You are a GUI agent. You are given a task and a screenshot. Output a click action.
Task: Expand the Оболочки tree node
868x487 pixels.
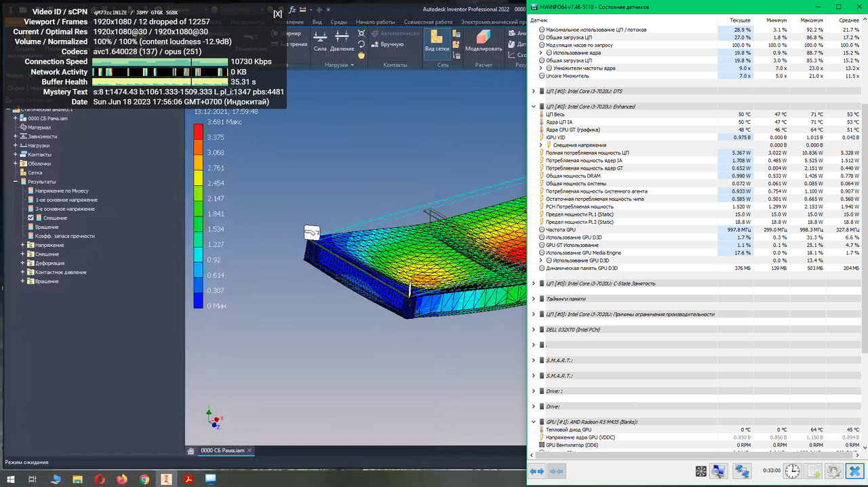[x=16, y=163]
